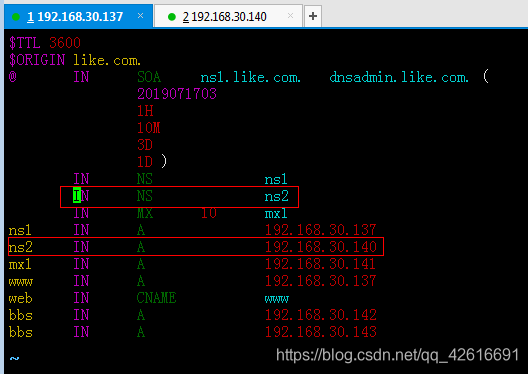Click the MX priority value 10
The image size is (528, 374).
(x=208, y=213)
